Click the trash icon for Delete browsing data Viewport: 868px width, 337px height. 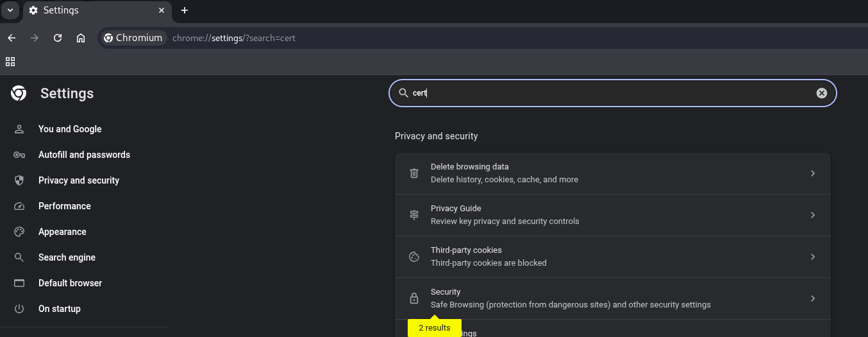click(414, 173)
